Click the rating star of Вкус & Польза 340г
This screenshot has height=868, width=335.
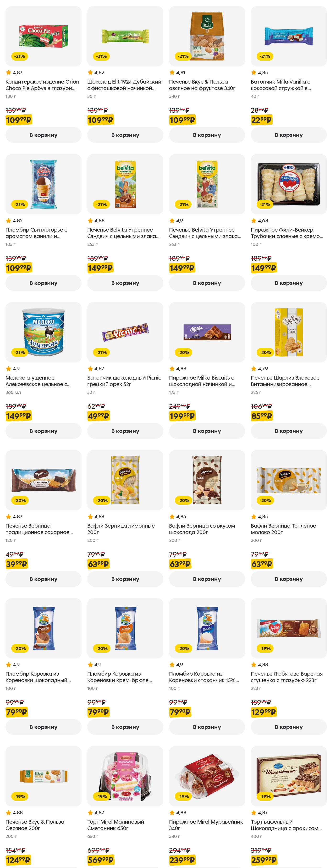pos(172,72)
